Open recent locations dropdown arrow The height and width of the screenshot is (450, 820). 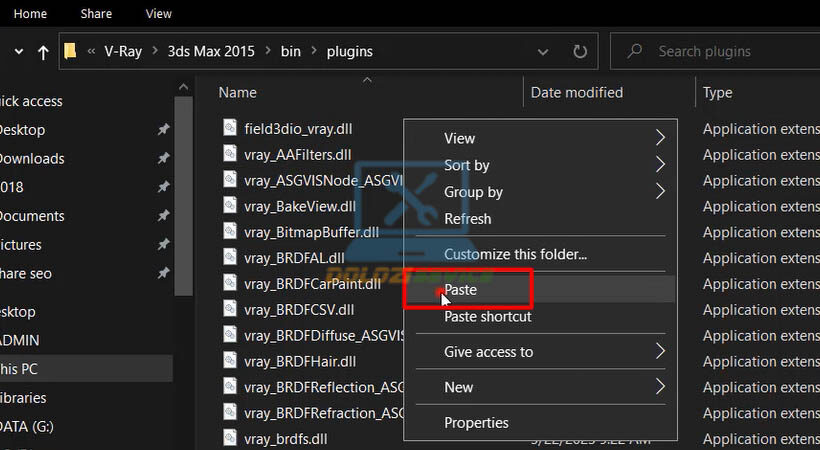click(19, 52)
